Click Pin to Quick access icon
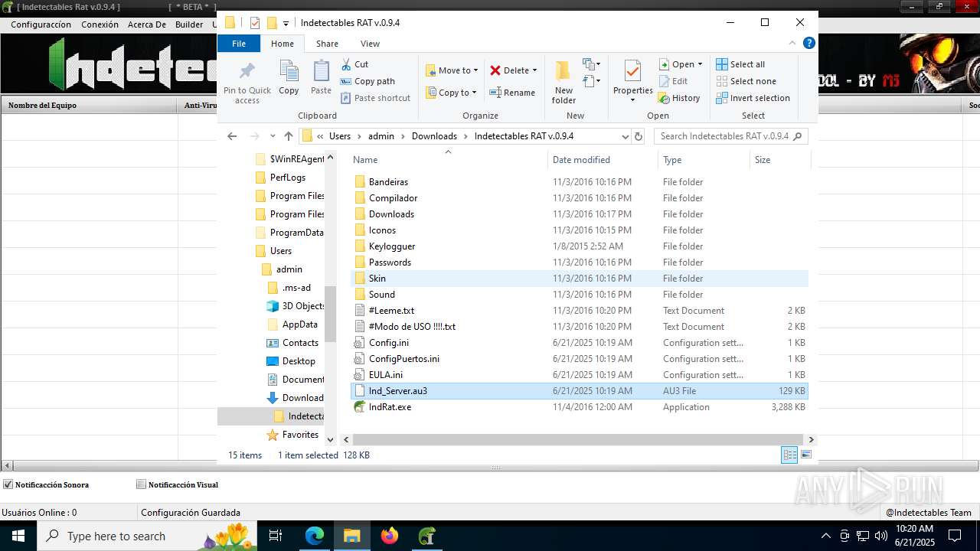This screenshot has width=980, height=551. (247, 83)
